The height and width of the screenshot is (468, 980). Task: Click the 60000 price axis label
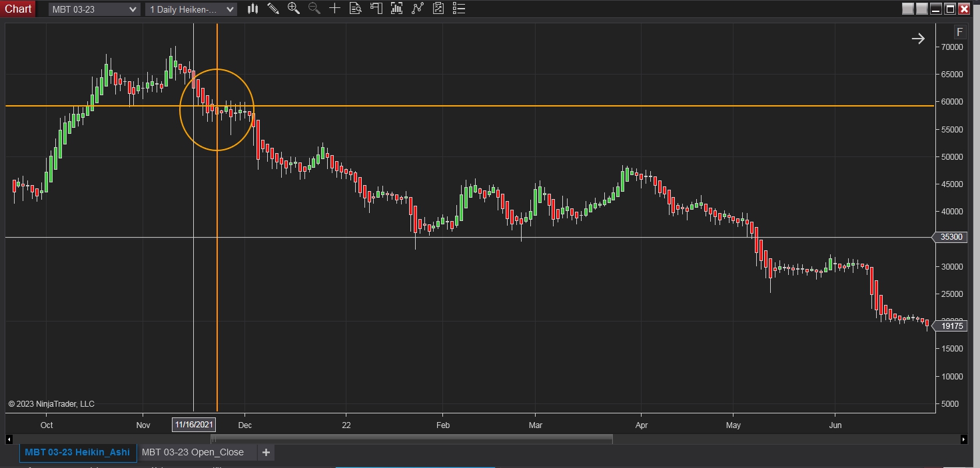pyautogui.click(x=952, y=102)
